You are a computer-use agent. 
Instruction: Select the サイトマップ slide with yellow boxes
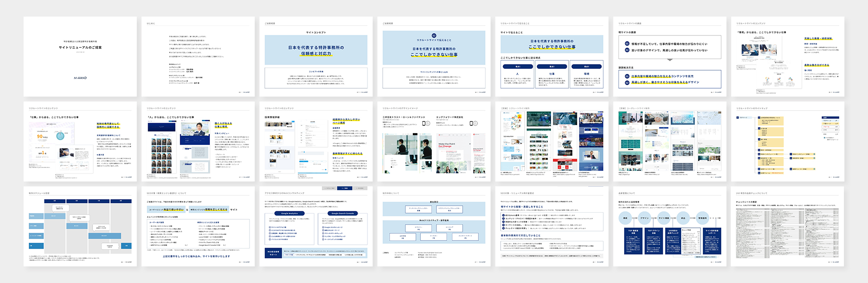point(788,141)
